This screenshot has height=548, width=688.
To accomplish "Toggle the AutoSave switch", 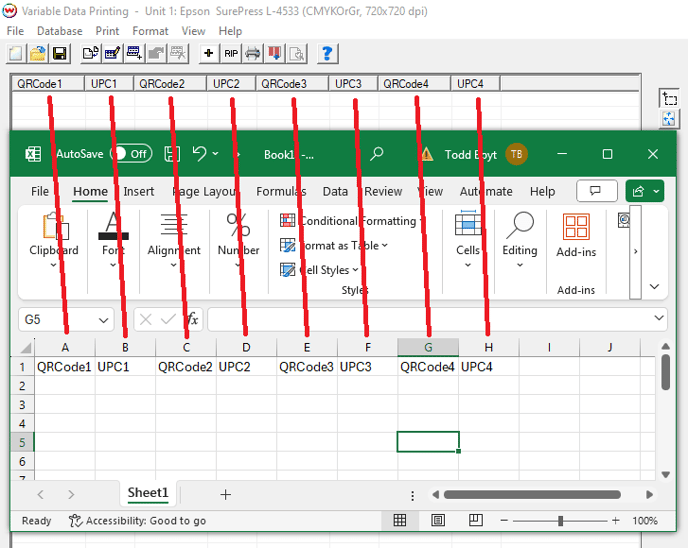I will [131, 154].
